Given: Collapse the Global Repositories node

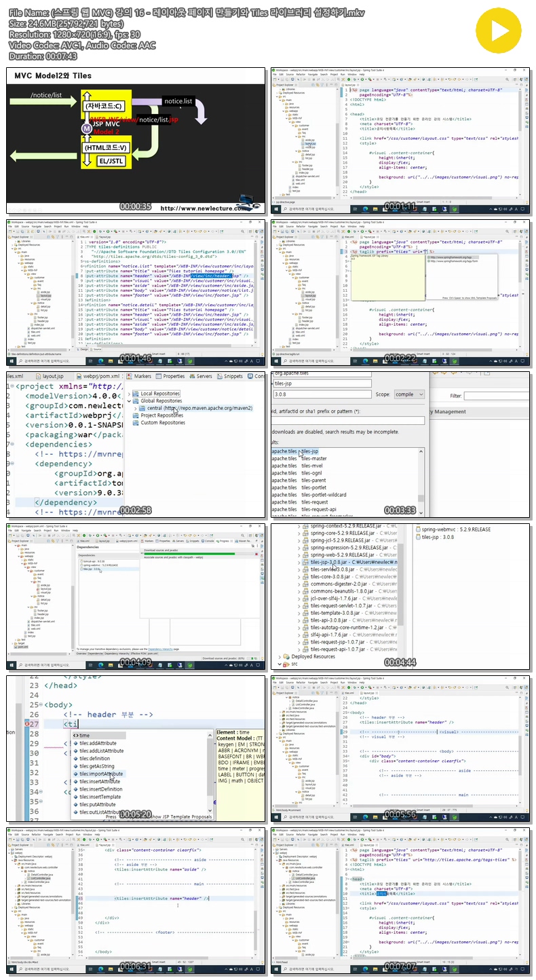Looking at the screenshot, I should (x=128, y=401).
